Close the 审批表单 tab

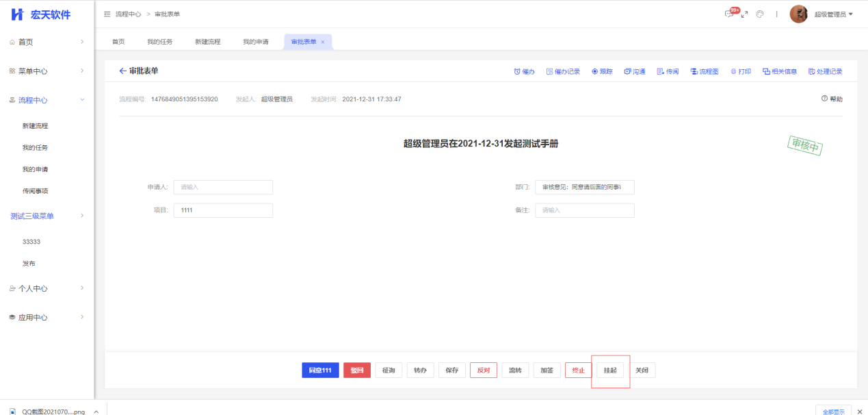click(323, 42)
